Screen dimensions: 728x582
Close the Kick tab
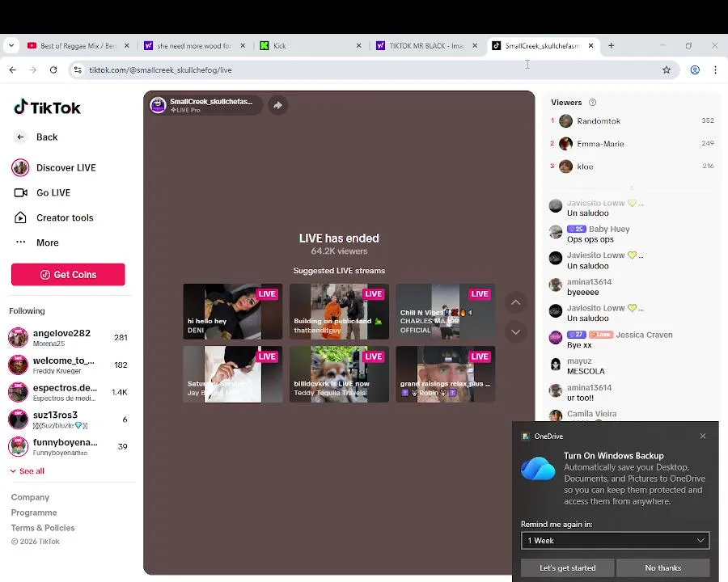pyautogui.click(x=358, y=45)
